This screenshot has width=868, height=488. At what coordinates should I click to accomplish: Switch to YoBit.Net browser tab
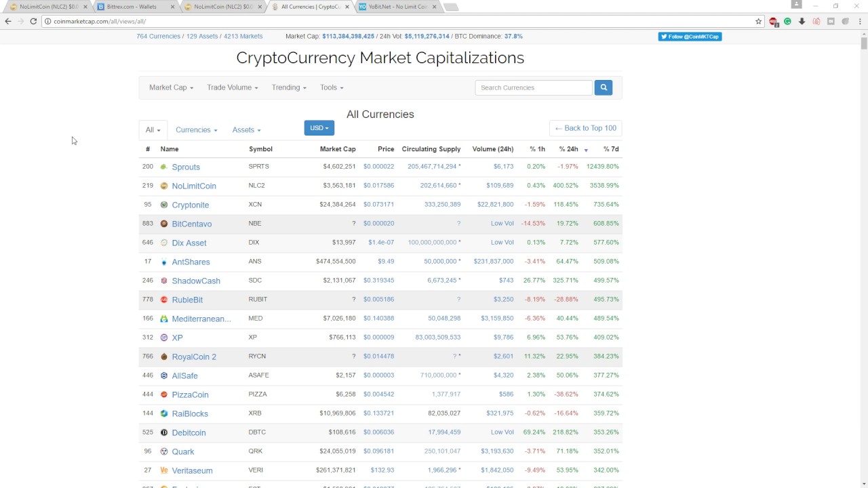[397, 7]
